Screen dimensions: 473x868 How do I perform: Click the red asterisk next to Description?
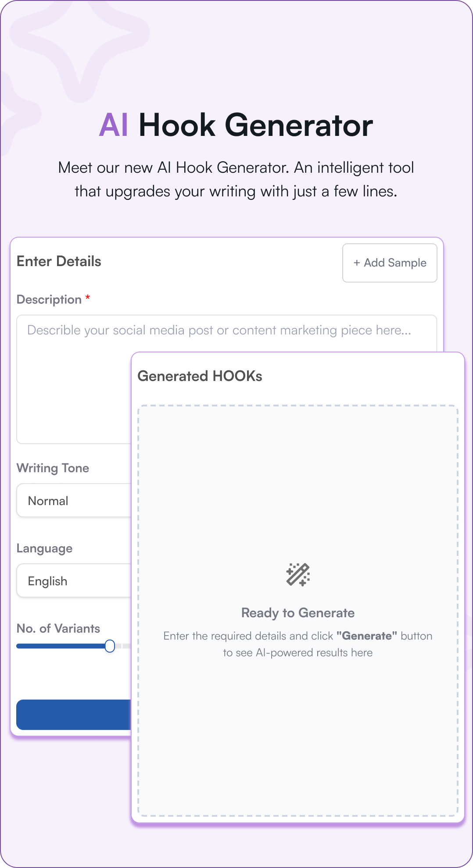pyautogui.click(x=88, y=298)
